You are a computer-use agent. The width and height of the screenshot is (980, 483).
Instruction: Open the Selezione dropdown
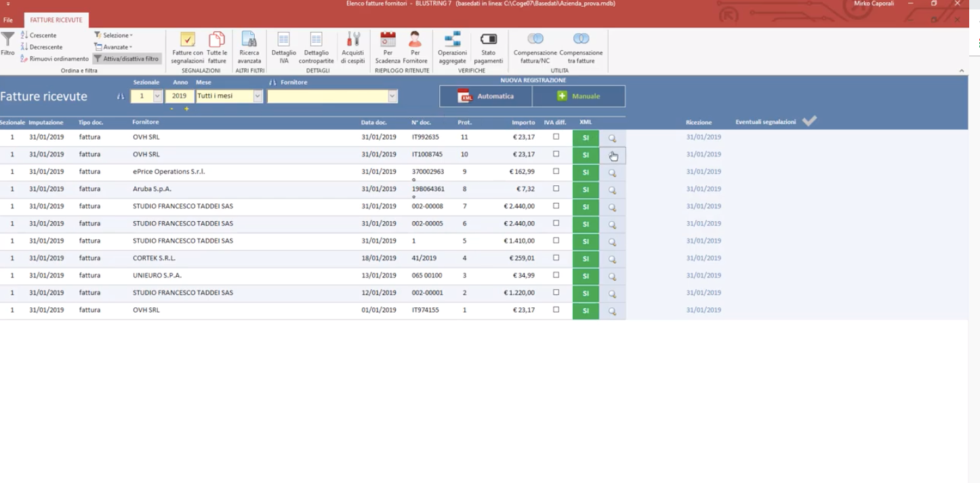(x=113, y=35)
